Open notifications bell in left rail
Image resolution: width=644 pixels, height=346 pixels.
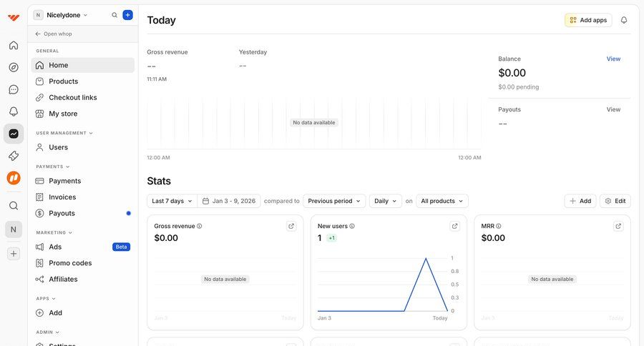pos(14,112)
